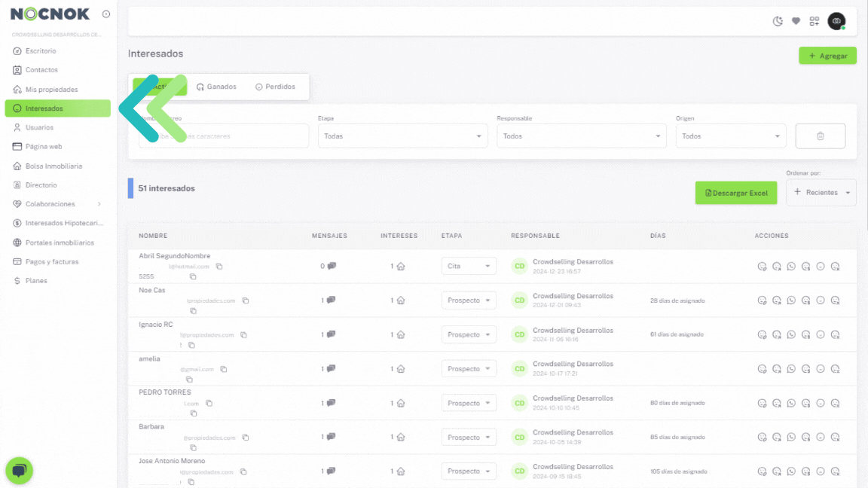Open Jose Antonio Moreno's name
Viewport: 868px width, 488px height.
point(172,461)
